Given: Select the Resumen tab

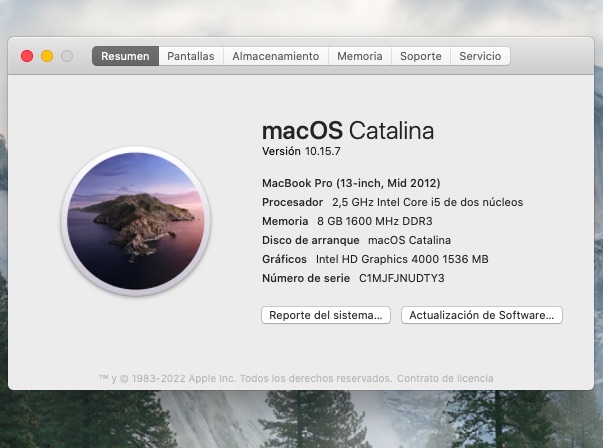Looking at the screenshot, I should (x=125, y=57).
